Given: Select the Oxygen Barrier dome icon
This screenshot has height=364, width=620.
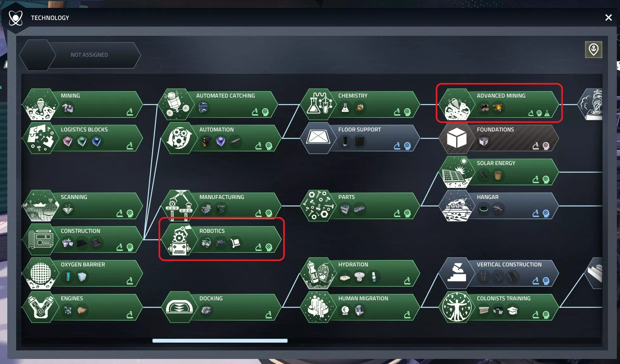Looking at the screenshot, I should click(41, 273).
